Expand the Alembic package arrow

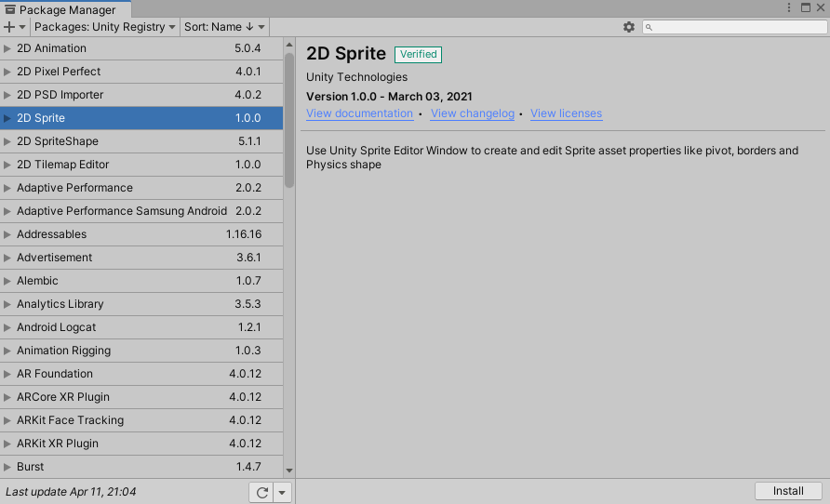coord(7,281)
